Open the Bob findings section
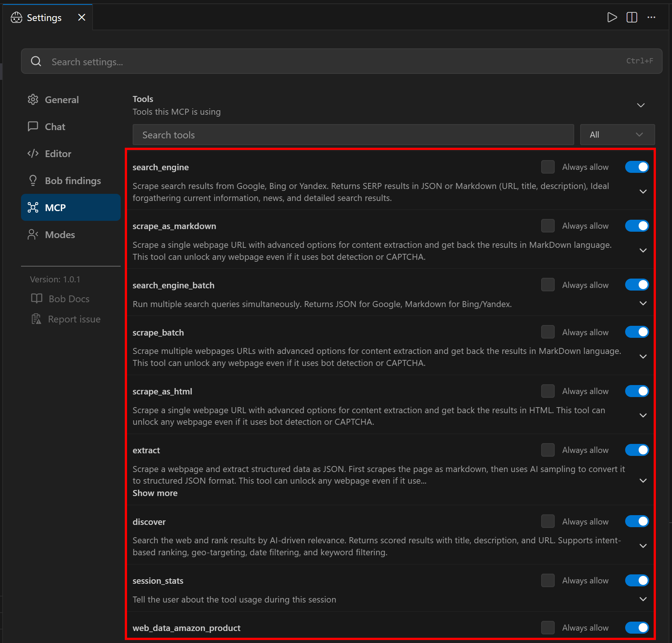The height and width of the screenshot is (643, 672). 71,180
